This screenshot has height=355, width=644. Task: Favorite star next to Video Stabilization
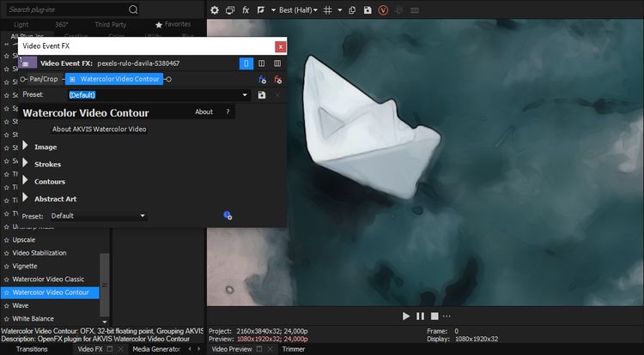[x=6, y=253]
